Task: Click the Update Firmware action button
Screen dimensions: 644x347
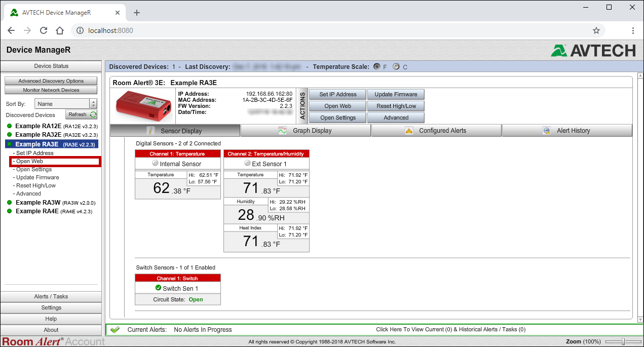Action: (396, 94)
